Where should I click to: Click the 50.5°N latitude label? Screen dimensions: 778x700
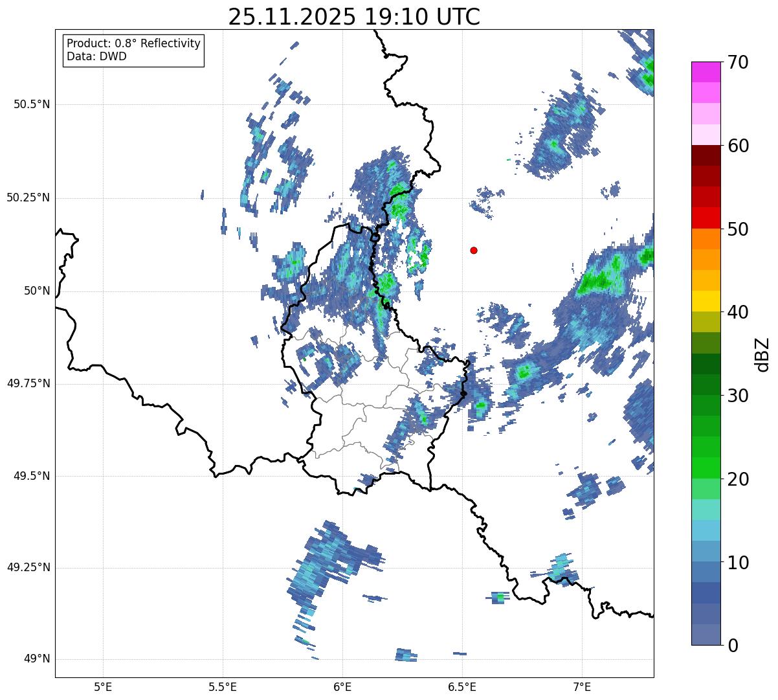click(32, 104)
